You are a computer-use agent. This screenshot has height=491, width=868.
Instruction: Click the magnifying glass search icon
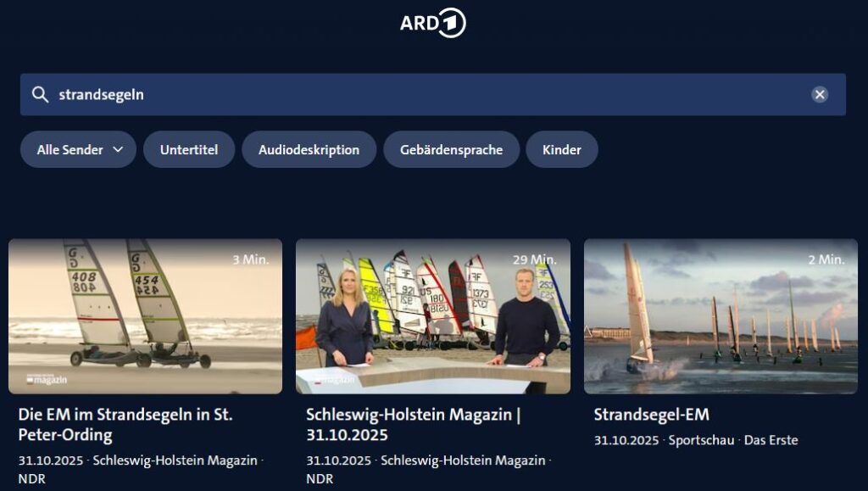click(40, 95)
